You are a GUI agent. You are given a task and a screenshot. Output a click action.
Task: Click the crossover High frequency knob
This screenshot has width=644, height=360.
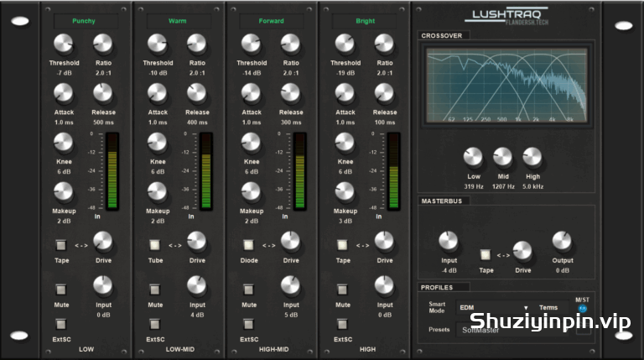click(532, 157)
